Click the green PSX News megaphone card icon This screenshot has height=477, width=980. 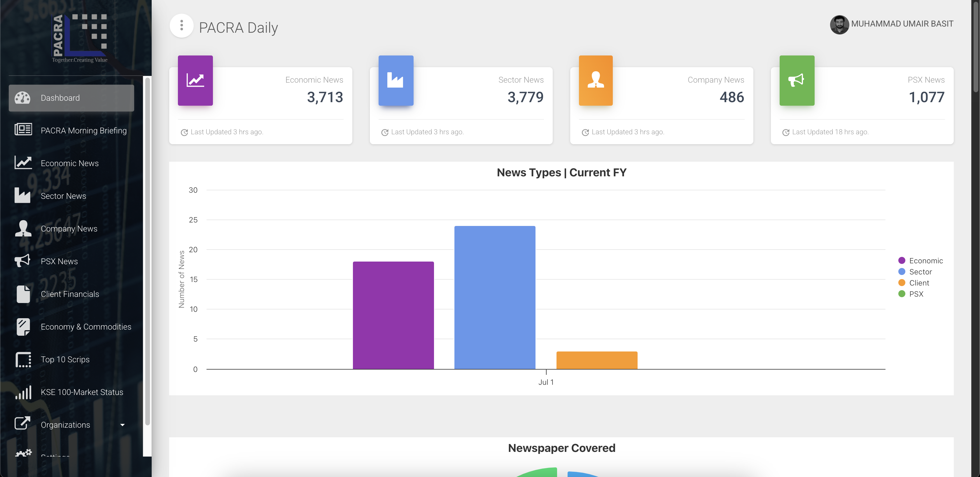(x=797, y=80)
